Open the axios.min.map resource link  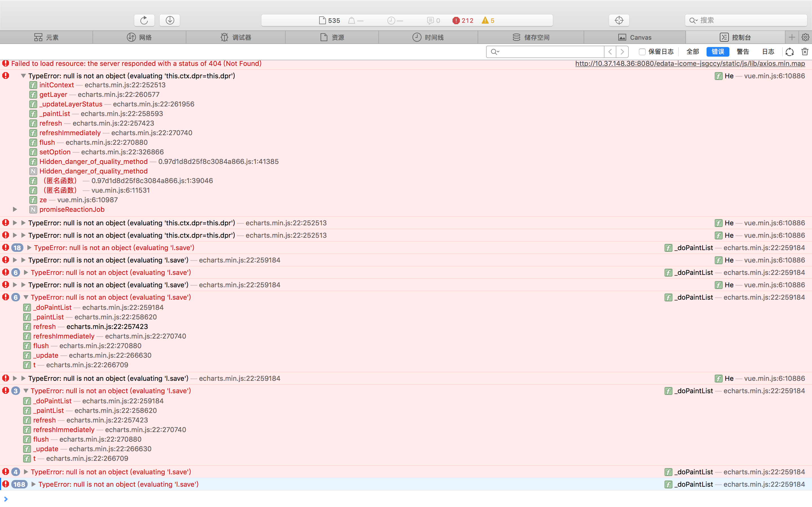pyautogui.click(x=690, y=63)
